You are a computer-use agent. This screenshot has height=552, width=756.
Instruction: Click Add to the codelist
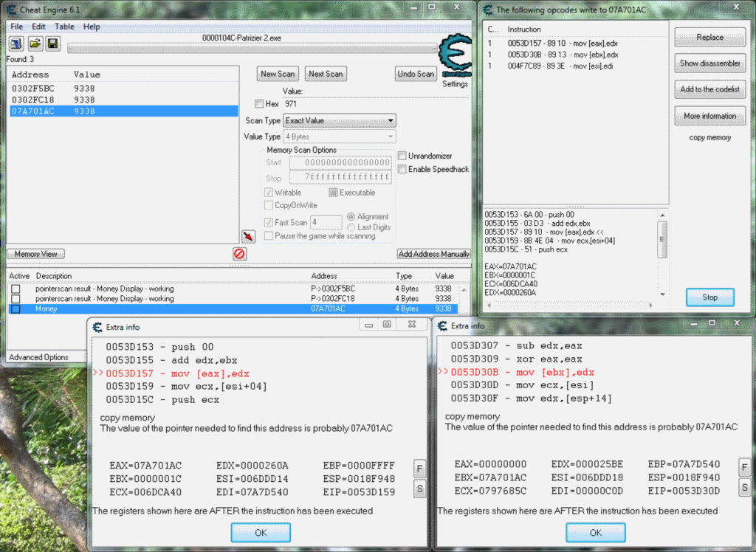(x=709, y=89)
